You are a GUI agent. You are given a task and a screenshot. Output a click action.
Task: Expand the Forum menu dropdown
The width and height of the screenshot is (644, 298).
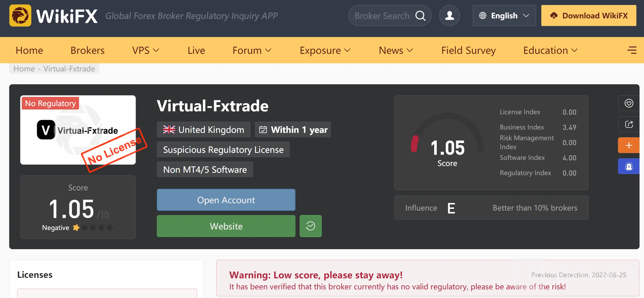pos(268,50)
